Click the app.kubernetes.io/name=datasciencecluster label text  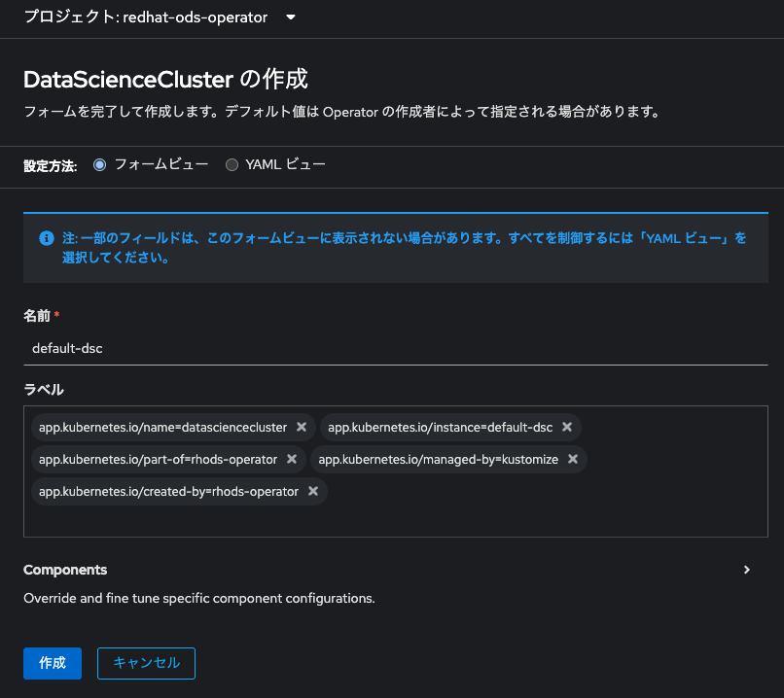click(x=163, y=428)
